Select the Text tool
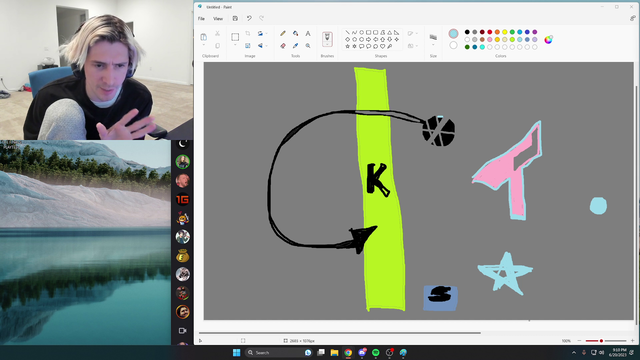 point(308,33)
